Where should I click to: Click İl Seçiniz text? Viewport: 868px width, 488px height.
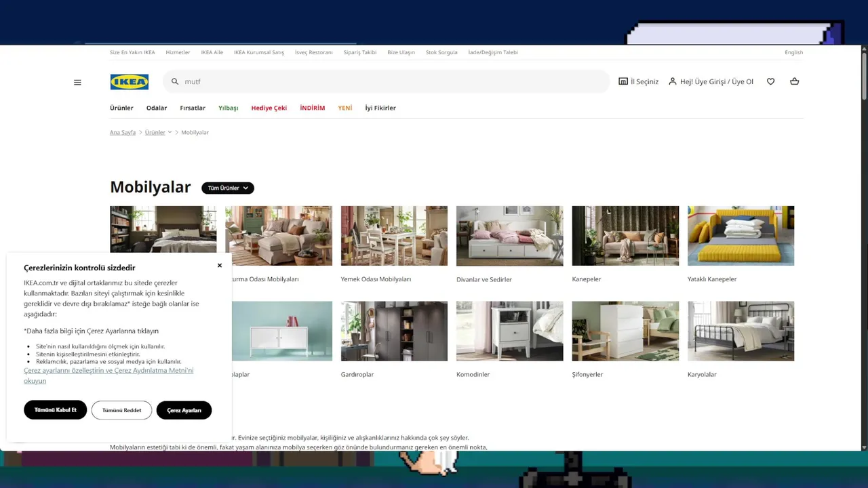[x=645, y=81]
